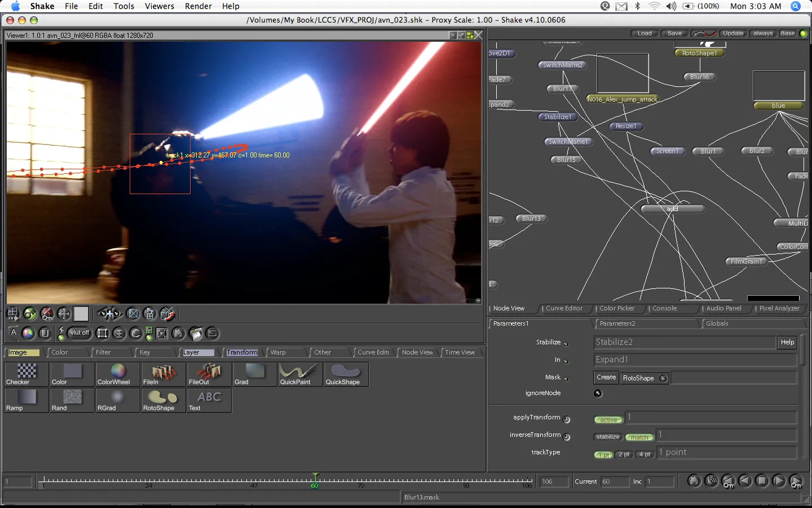This screenshot has width=812, height=508.
Task: Click the green autokey icon in viewer toolbar
Action: coord(30,314)
